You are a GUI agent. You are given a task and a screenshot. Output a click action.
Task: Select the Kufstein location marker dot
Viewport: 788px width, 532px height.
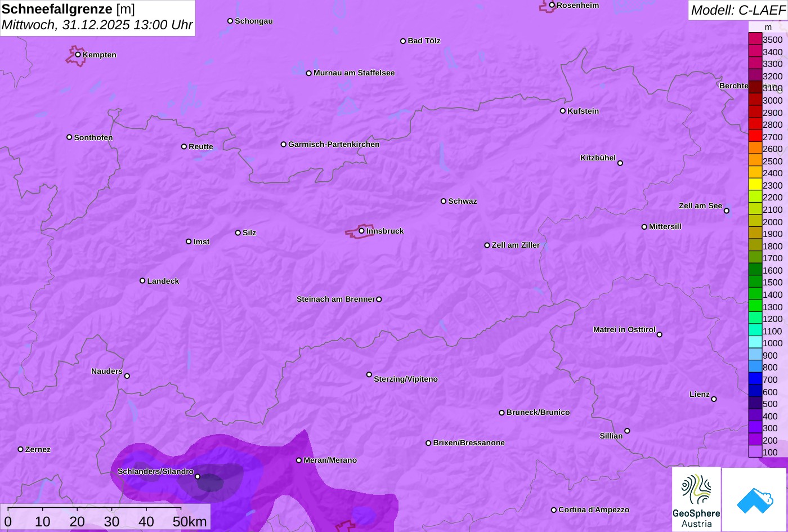pos(562,111)
